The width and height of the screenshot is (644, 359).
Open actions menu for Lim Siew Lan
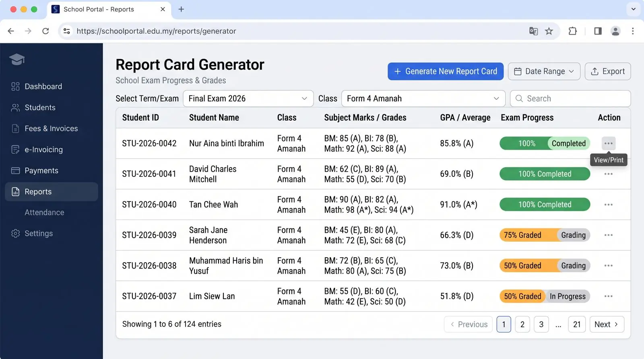click(x=608, y=296)
